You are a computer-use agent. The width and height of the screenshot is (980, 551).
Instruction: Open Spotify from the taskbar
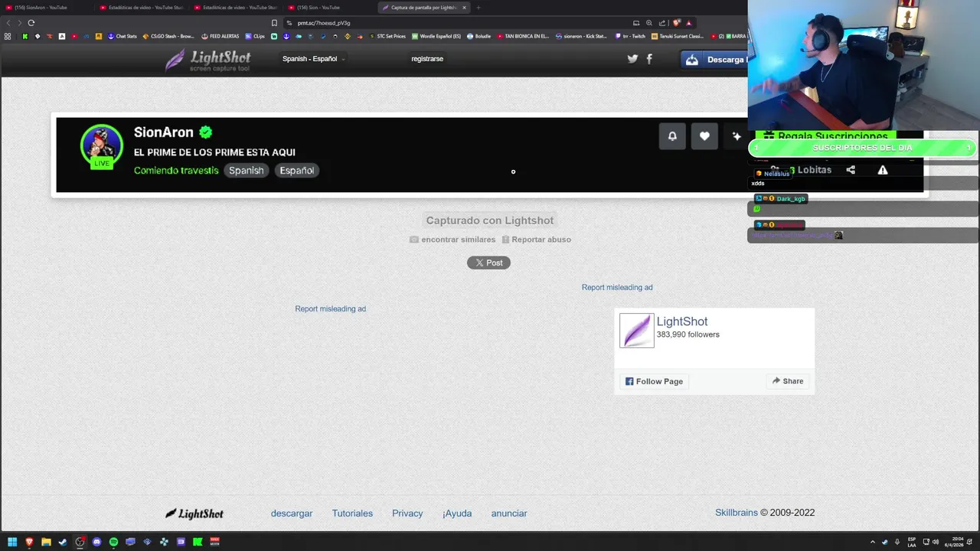pos(113,542)
